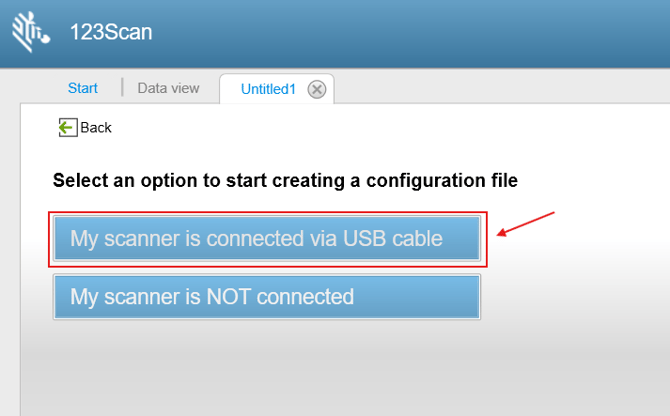The width and height of the screenshot is (670, 416).
Task: Choose 'My scanner is connected via USB cable'
Action: pyautogui.click(x=266, y=239)
